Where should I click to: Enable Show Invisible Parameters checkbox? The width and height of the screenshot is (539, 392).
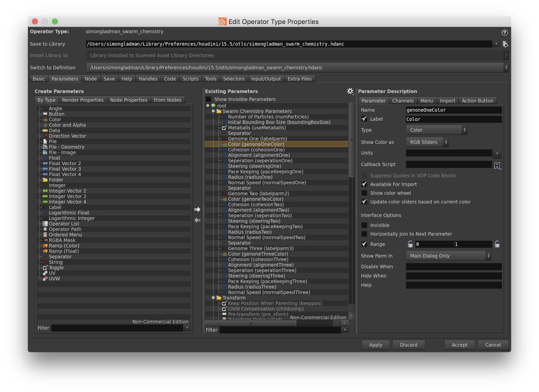209,99
